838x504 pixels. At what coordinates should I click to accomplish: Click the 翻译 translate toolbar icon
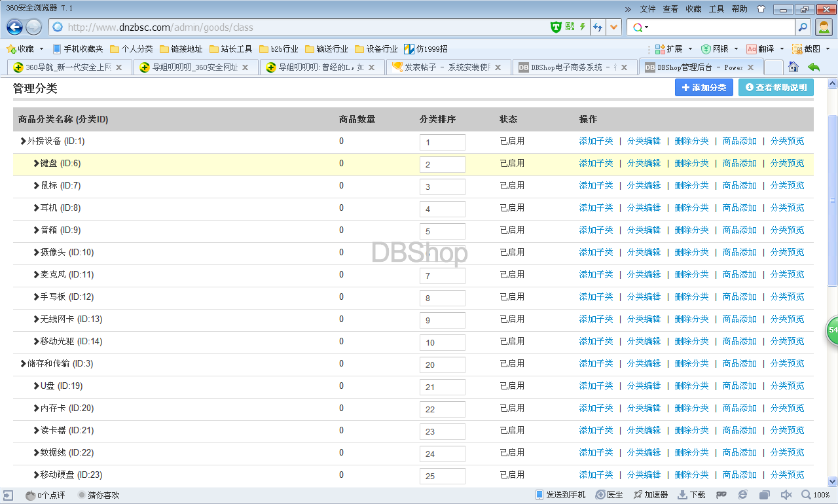761,49
